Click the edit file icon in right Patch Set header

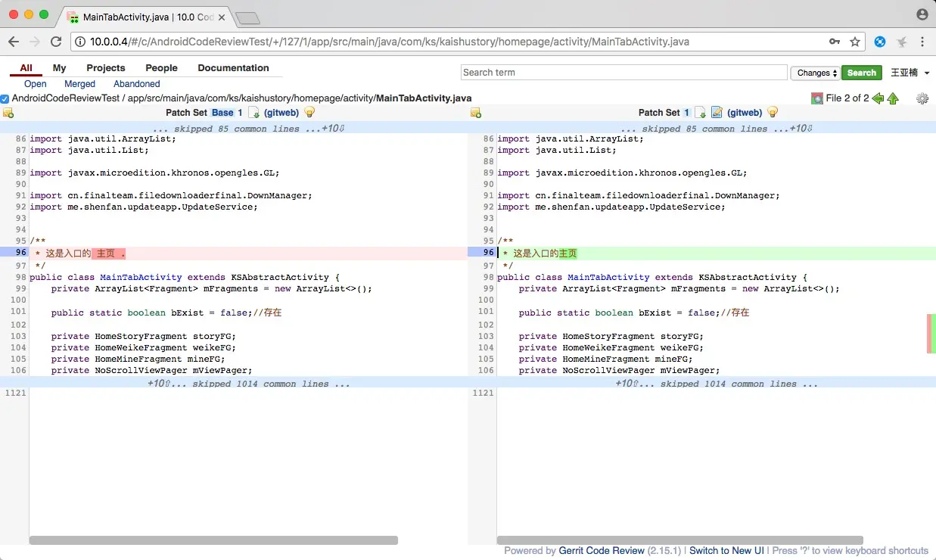[x=717, y=113]
